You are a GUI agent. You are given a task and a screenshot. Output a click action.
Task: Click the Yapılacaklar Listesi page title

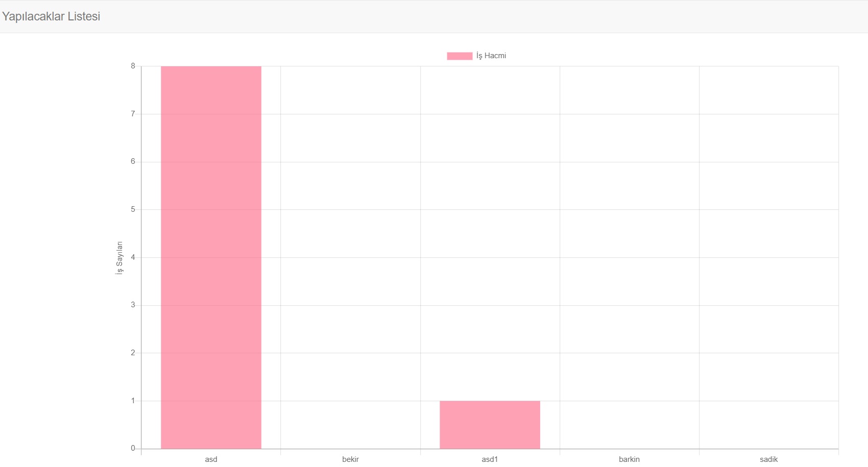tap(51, 16)
